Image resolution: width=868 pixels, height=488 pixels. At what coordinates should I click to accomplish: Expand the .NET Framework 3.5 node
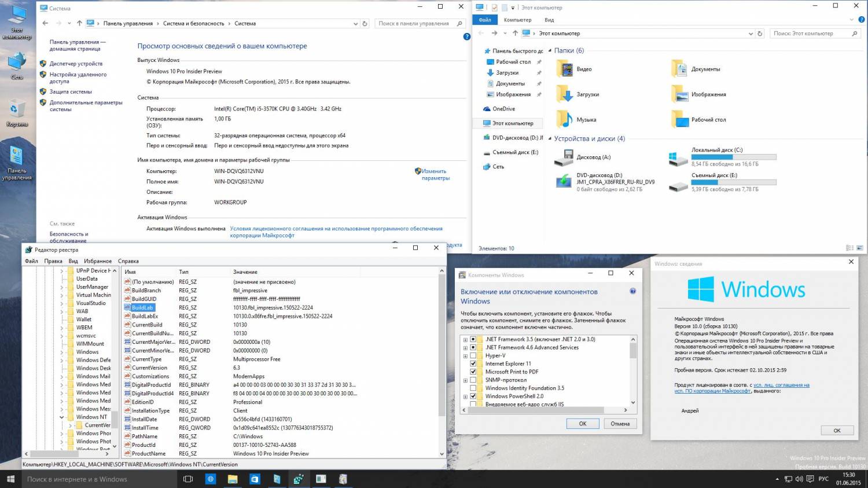click(465, 339)
